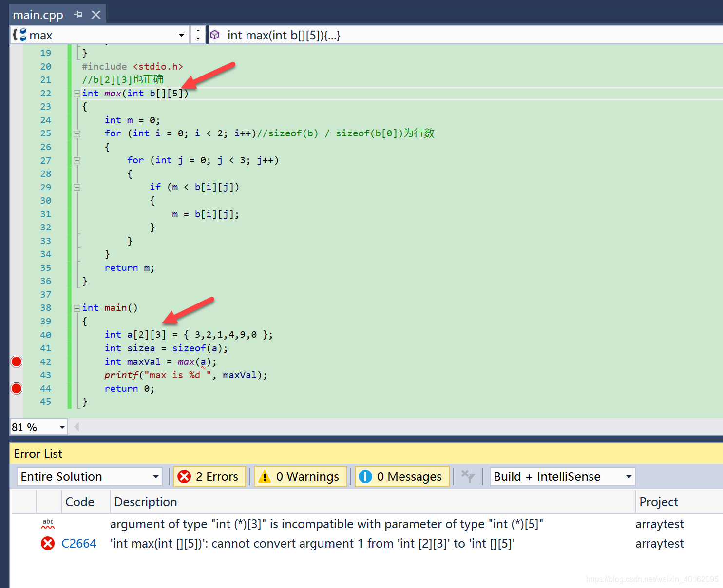This screenshot has width=723, height=588.
Task: Click the yellow warning triangle icon
Action: pos(264,476)
